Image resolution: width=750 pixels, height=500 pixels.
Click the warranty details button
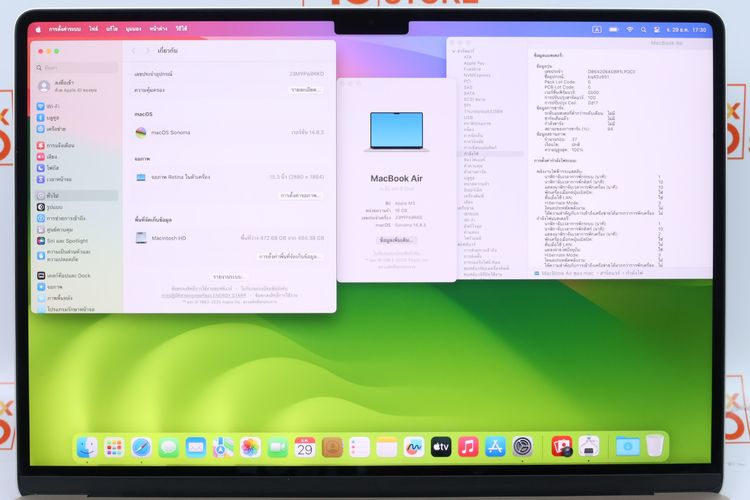point(305,90)
